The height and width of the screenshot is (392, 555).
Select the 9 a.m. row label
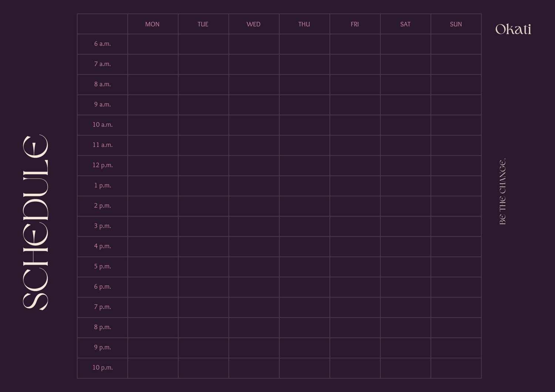102,105
